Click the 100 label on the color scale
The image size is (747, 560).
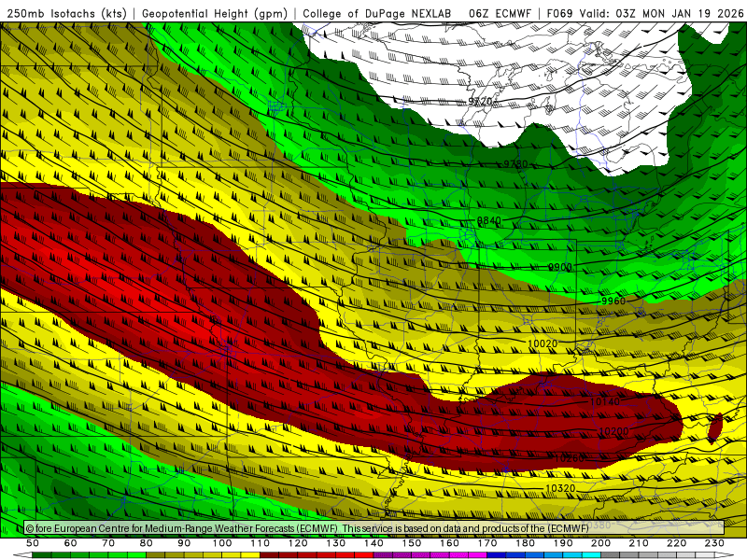[222, 543]
